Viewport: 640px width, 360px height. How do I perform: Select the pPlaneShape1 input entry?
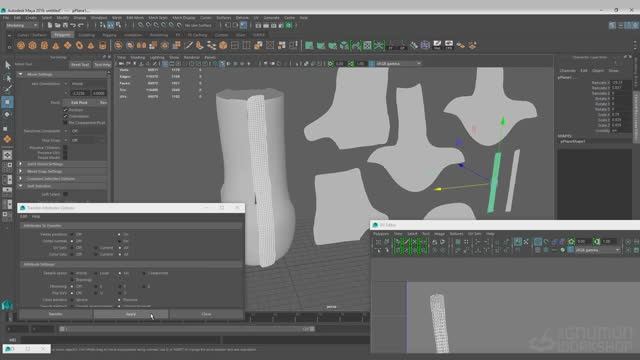(x=573, y=141)
